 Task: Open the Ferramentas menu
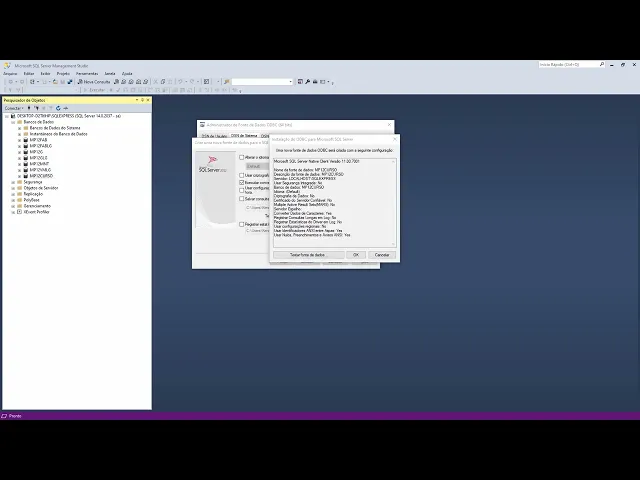pyautogui.click(x=87, y=73)
